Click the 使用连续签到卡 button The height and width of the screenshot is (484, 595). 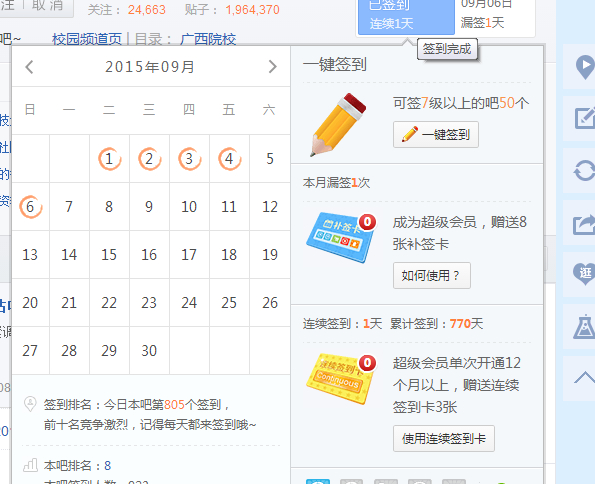click(444, 438)
